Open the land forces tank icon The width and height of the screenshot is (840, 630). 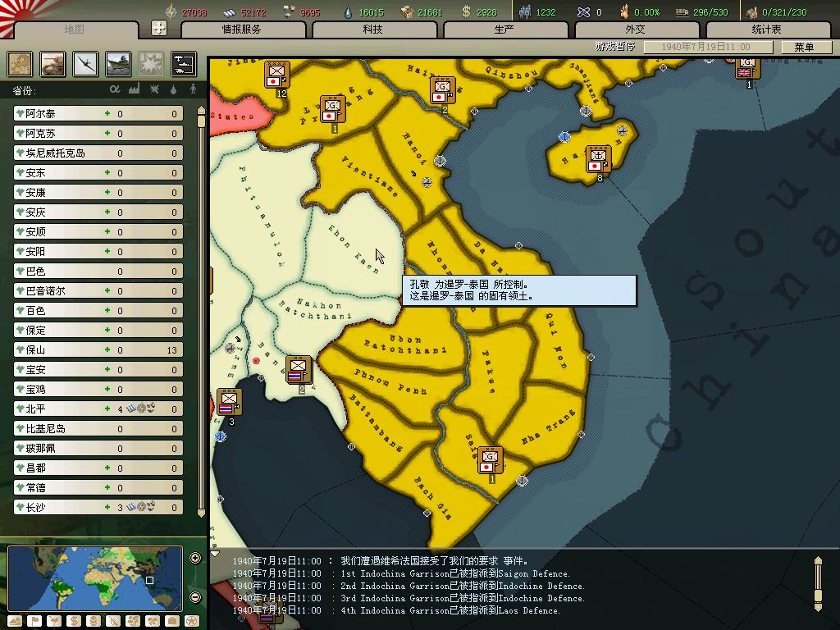pyautogui.click(x=52, y=64)
